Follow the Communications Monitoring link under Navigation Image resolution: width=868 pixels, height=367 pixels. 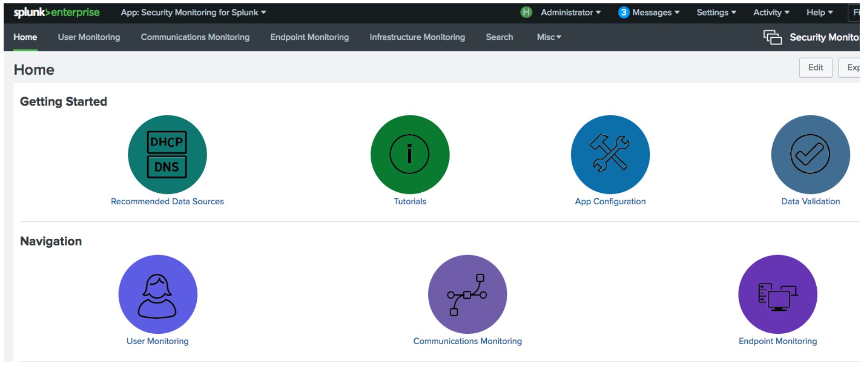click(468, 341)
